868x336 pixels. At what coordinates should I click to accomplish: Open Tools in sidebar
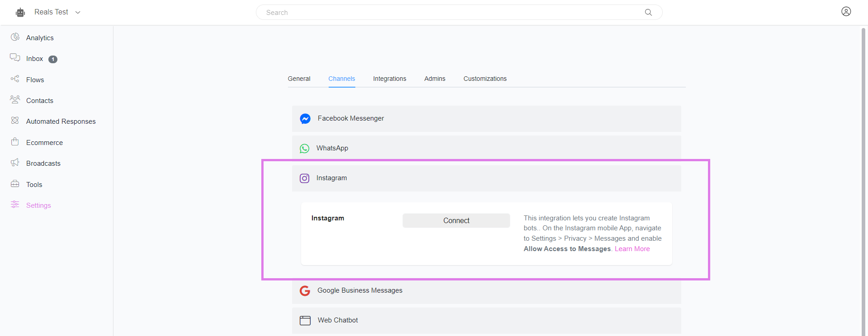pyautogui.click(x=34, y=185)
